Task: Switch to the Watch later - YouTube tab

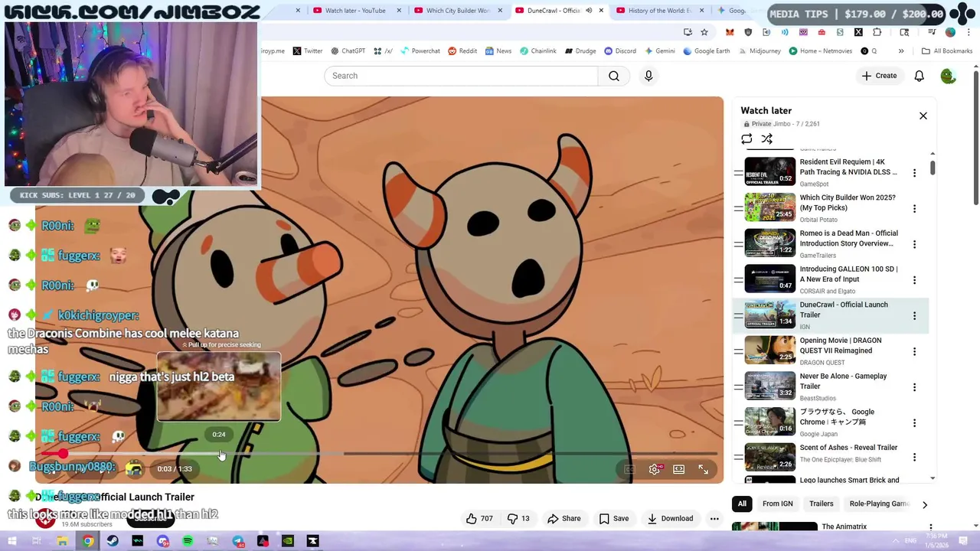Action: (356, 11)
